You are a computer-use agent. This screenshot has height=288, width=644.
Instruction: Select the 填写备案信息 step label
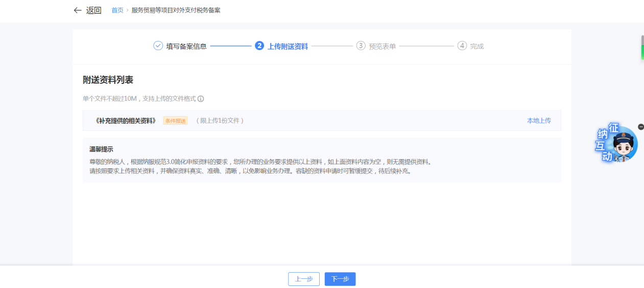point(186,47)
